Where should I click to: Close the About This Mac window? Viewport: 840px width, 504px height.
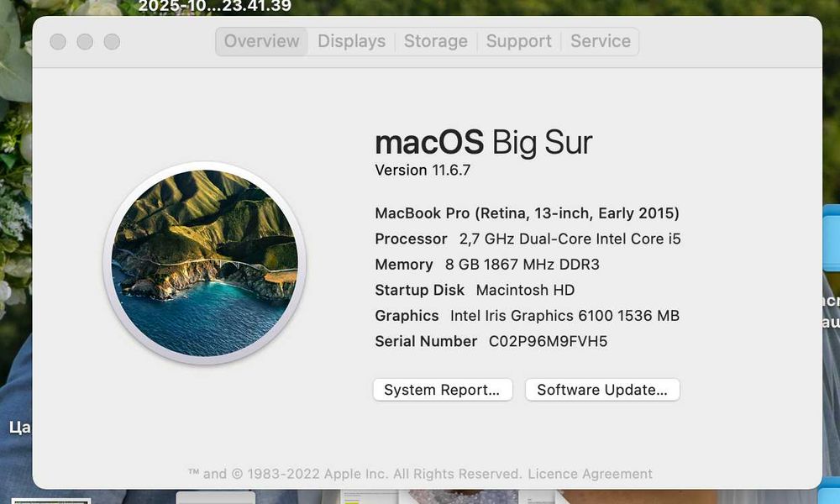(x=58, y=42)
